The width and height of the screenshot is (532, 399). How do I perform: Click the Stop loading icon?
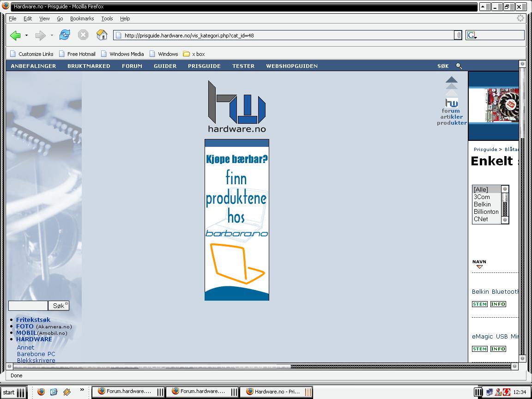[83, 35]
